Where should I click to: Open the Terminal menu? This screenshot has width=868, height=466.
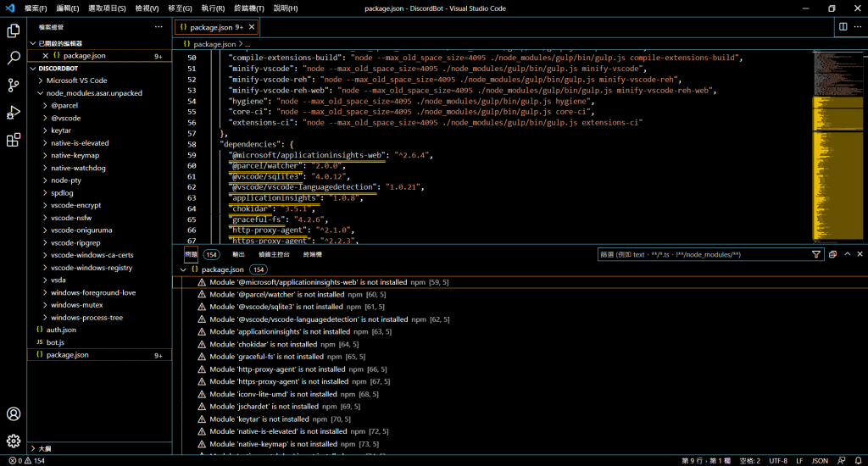coord(248,8)
